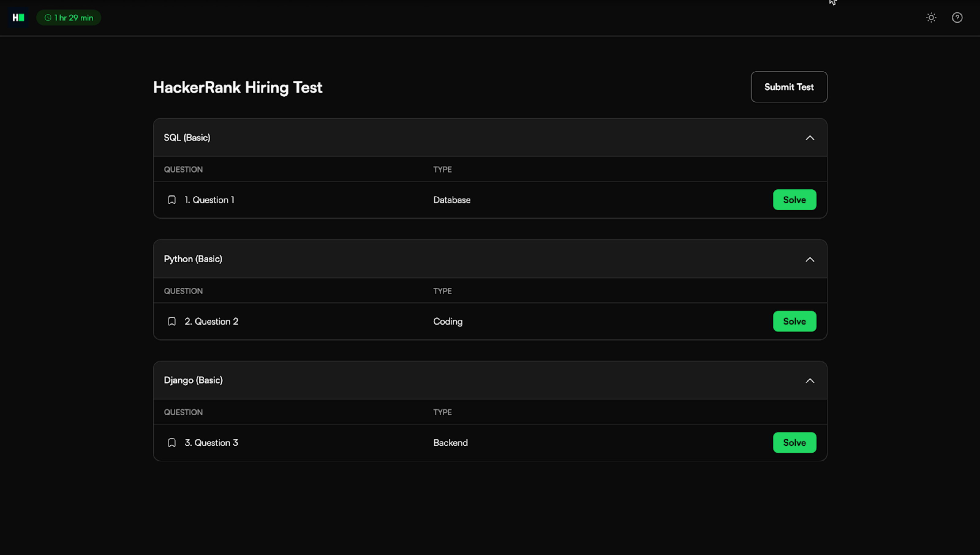Open help via the question mark icon
The image size is (980, 555).
(x=957, y=17)
